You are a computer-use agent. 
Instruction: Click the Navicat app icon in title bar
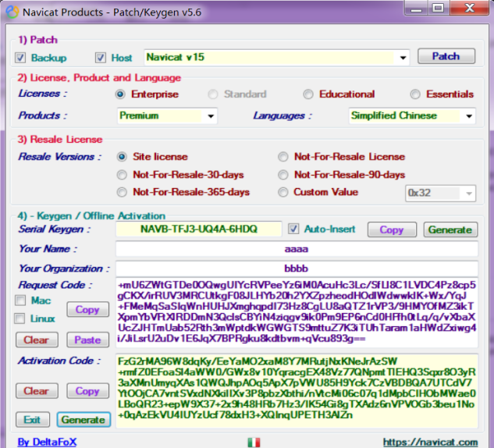pyautogui.click(x=12, y=12)
